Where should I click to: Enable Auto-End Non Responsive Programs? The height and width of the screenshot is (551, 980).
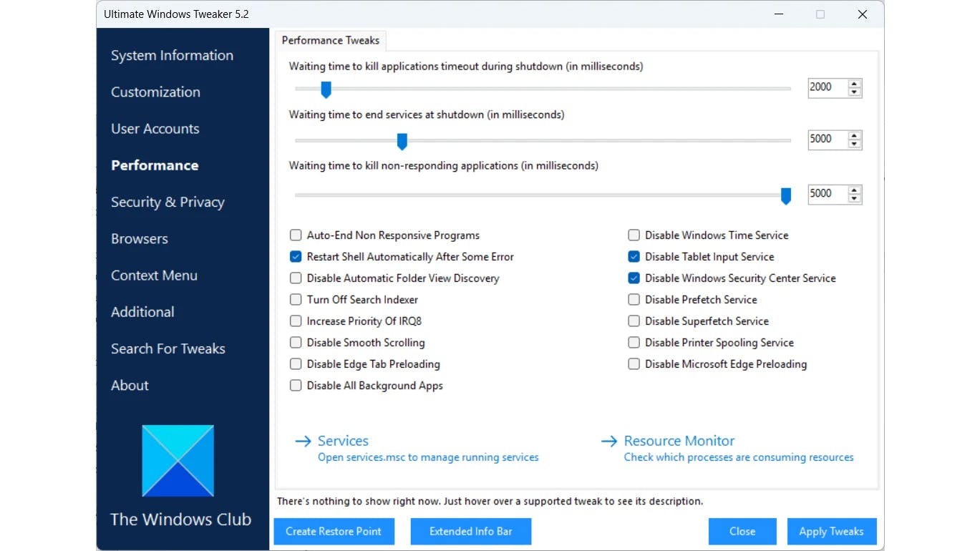click(296, 235)
